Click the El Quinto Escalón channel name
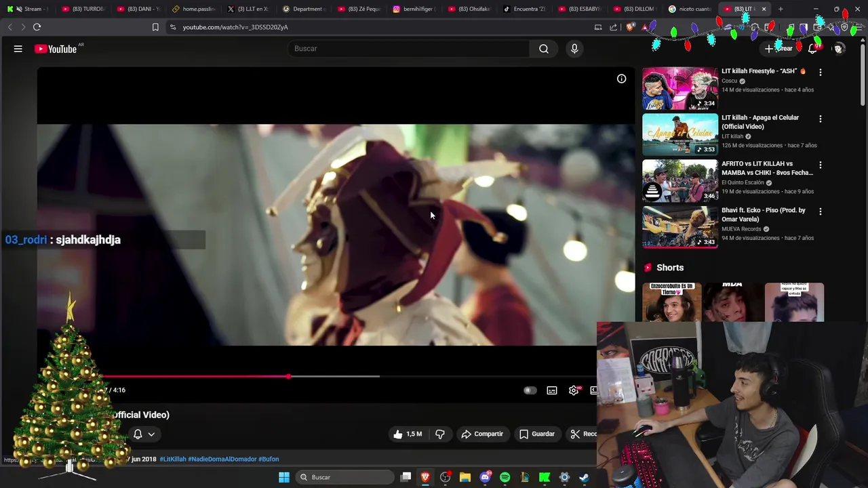The image size is (868, 488). point(743,182)
